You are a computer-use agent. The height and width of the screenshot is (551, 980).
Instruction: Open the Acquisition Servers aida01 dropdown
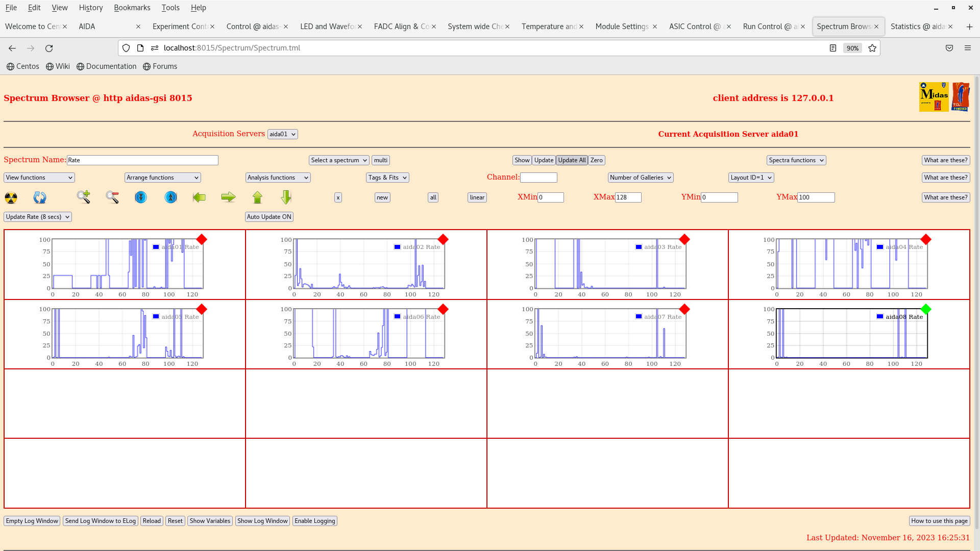(x=282, y=134)
